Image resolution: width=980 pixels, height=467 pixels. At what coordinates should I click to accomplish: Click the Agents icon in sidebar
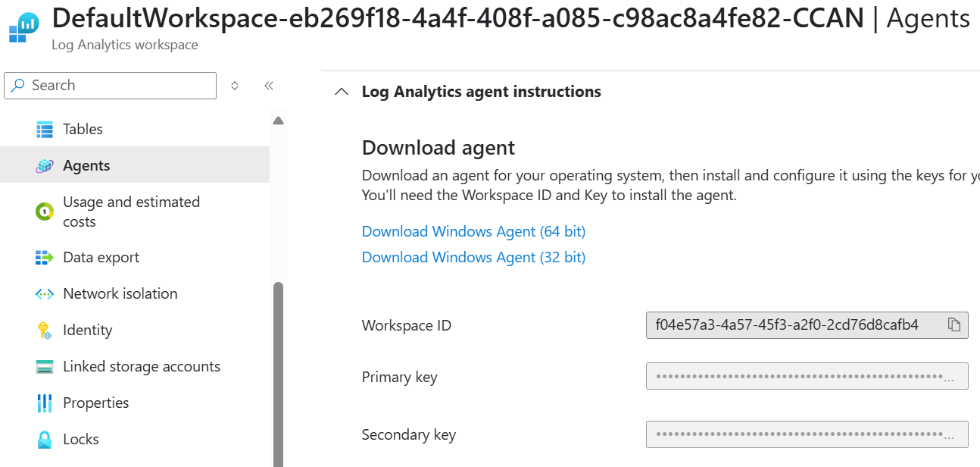pyautogui.click(x=45, y=166)
